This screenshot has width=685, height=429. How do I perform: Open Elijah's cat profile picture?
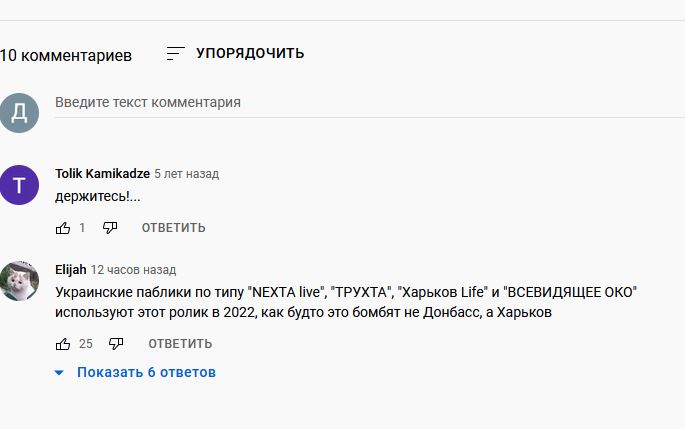(x=19, y=281)
